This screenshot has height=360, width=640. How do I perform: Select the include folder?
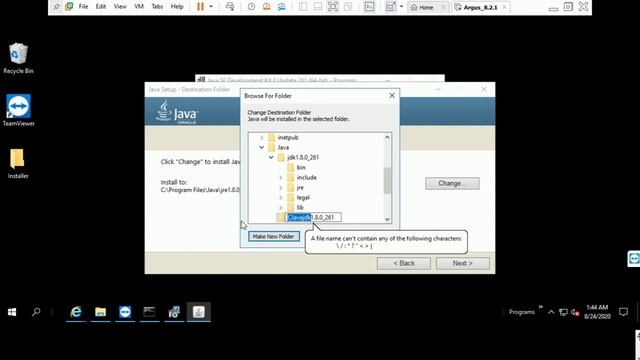pos(307,178)
